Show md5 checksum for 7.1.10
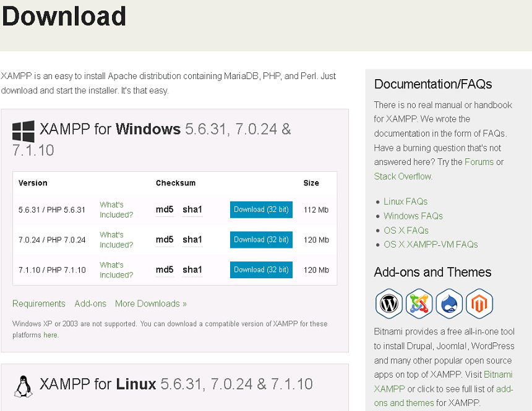Viewport: 532px width, 411px height. click(x=165, y=270)
